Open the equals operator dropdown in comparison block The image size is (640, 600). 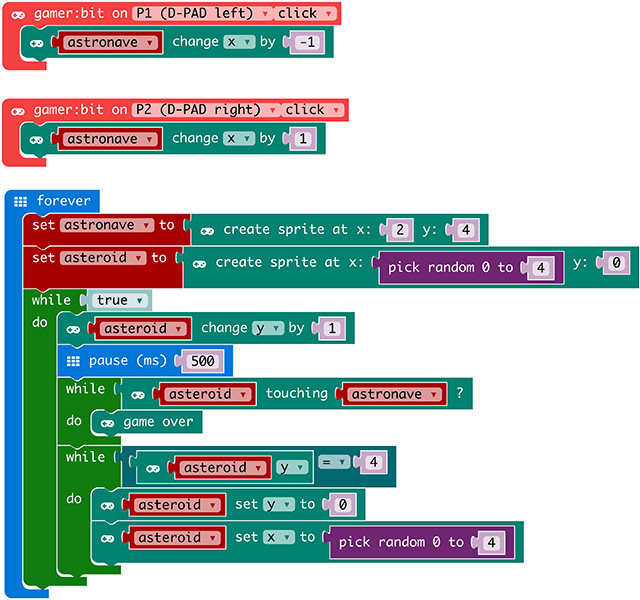coord(335,462)
